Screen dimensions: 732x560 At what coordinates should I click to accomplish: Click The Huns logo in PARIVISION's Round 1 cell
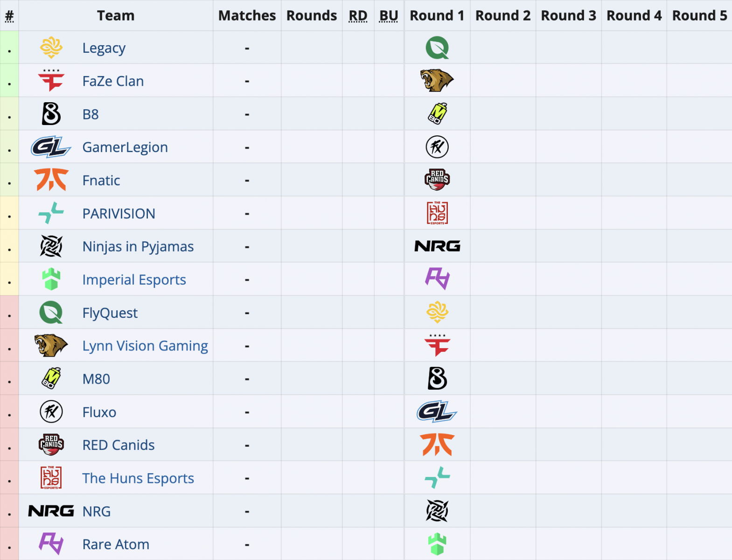point(437,213)
